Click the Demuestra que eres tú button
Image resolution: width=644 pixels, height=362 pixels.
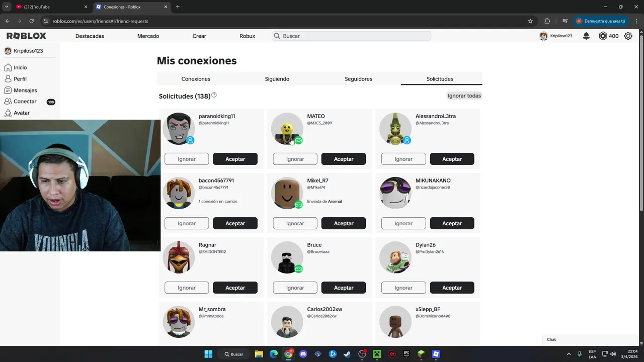(x=600, y=21)
